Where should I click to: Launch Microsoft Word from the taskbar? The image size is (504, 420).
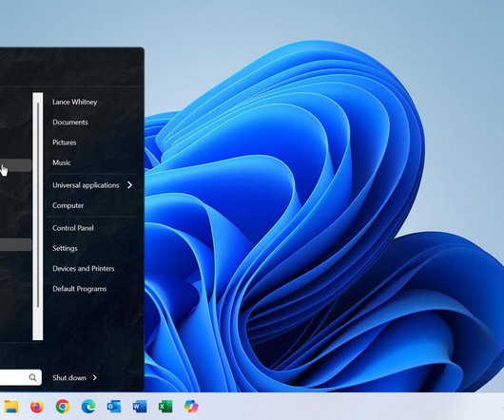(x=140, y=406)
